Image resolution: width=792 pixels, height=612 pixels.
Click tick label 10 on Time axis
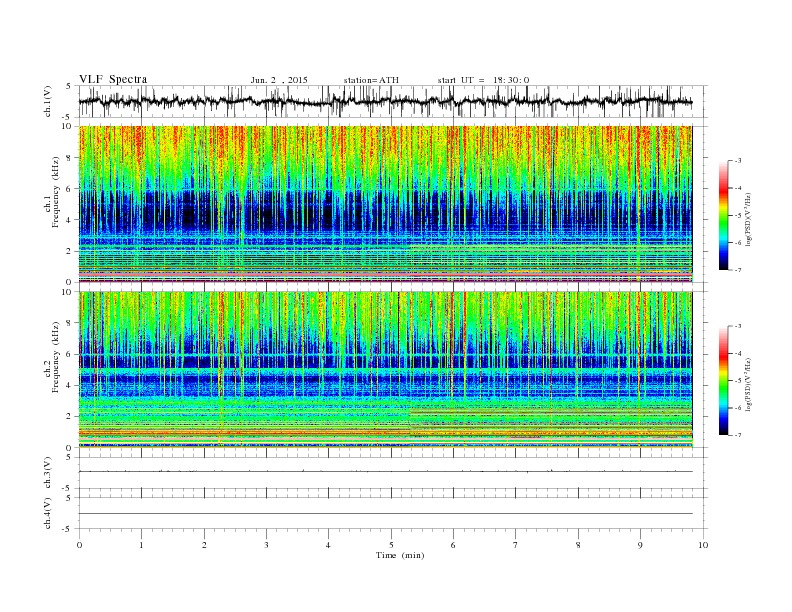pos(703,545)
